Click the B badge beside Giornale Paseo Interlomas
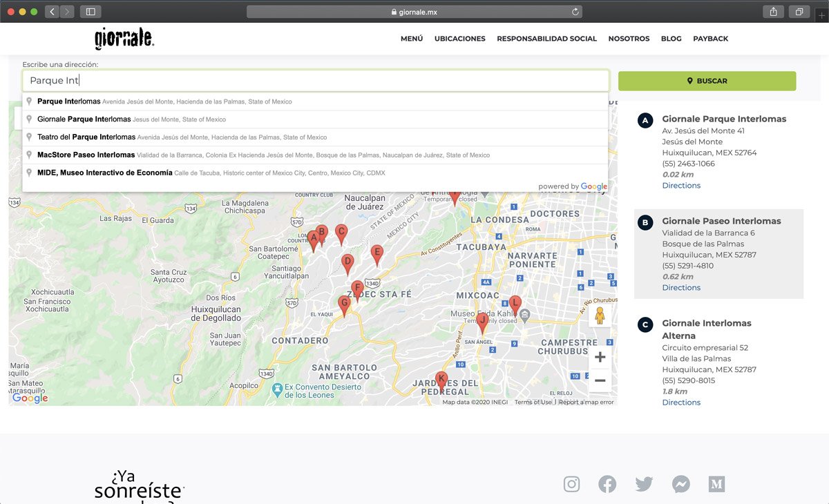This screenshot has width=829, height=504. coord(645,223)
